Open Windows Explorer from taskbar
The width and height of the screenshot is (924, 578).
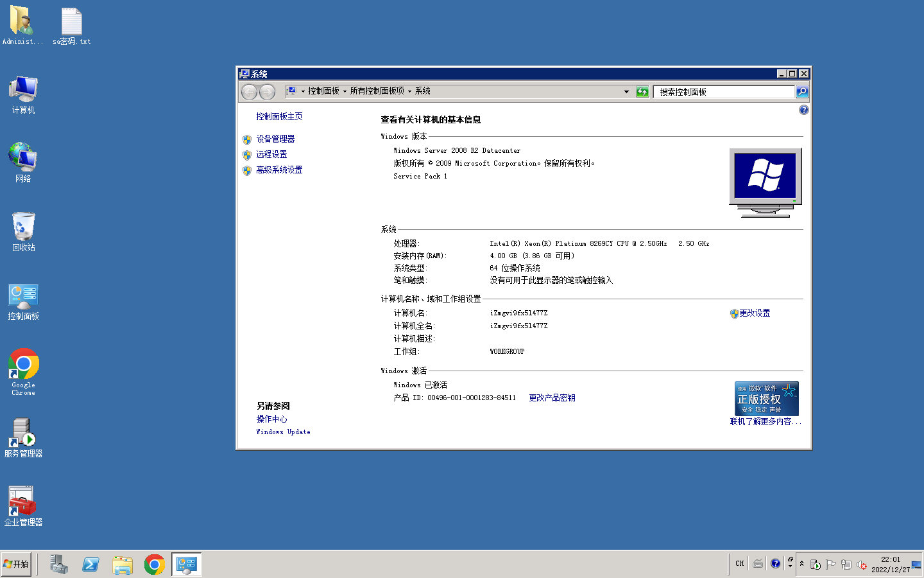(122, 565)
